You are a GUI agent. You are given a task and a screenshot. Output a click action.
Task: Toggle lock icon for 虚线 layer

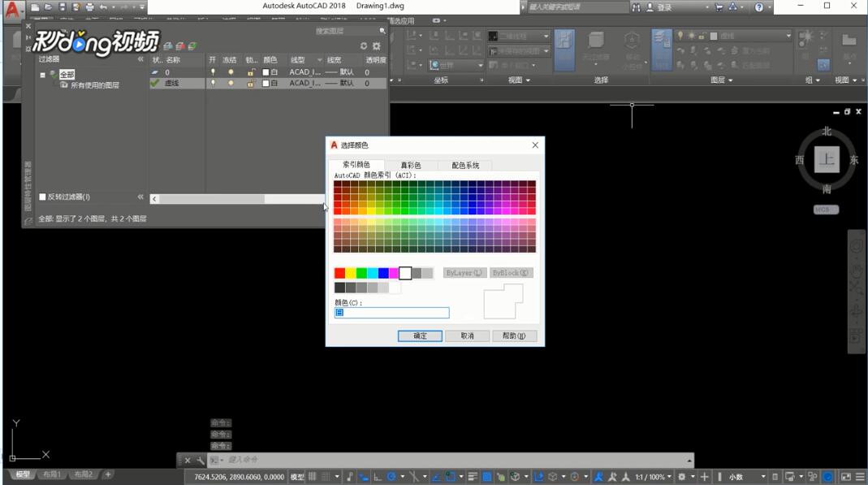[x=251, y=83]
